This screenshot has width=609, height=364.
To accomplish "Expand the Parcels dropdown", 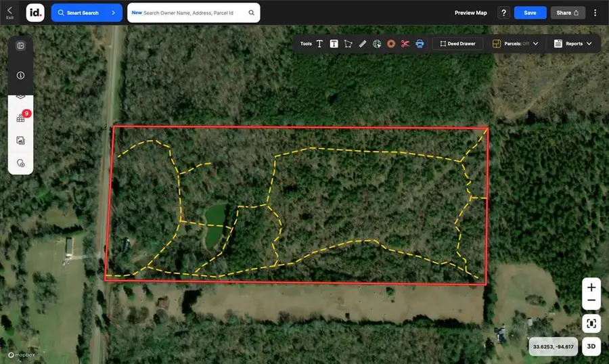I will click(x=516, y=44).
